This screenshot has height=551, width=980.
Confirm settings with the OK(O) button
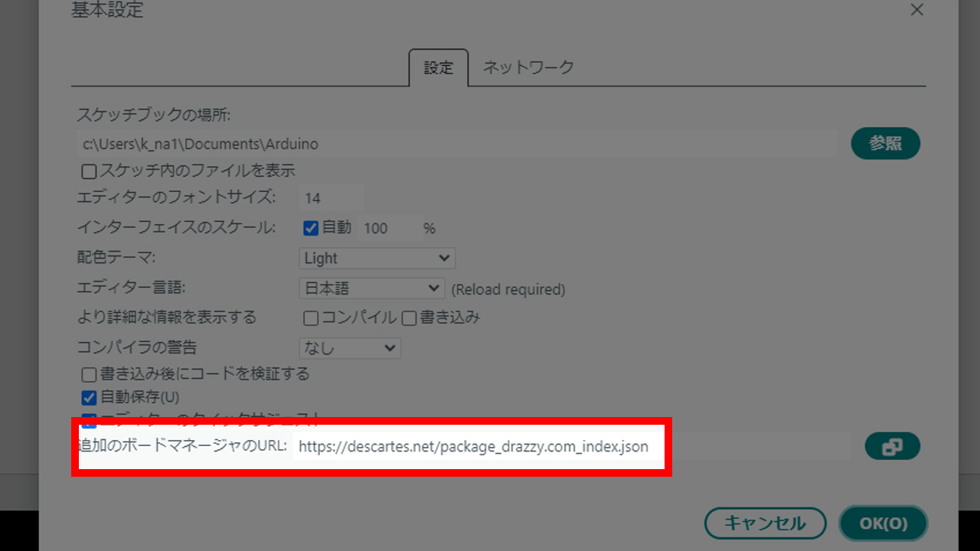point(883,523)
